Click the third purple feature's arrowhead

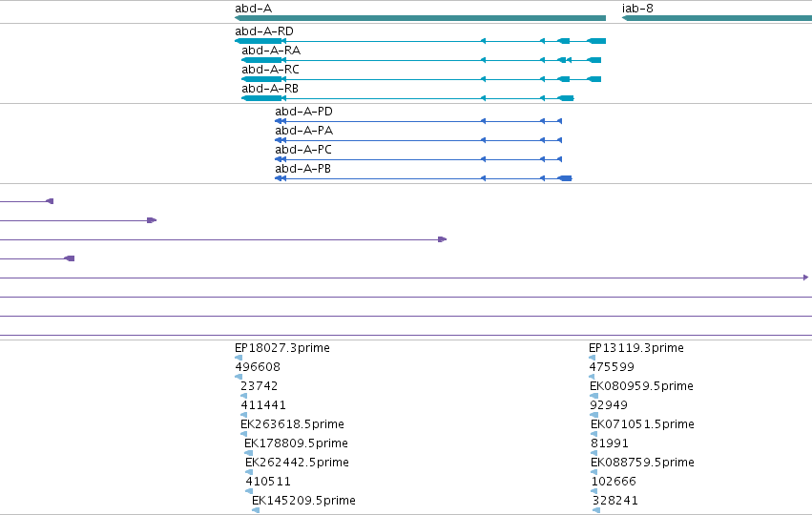(x=442, y=239)
